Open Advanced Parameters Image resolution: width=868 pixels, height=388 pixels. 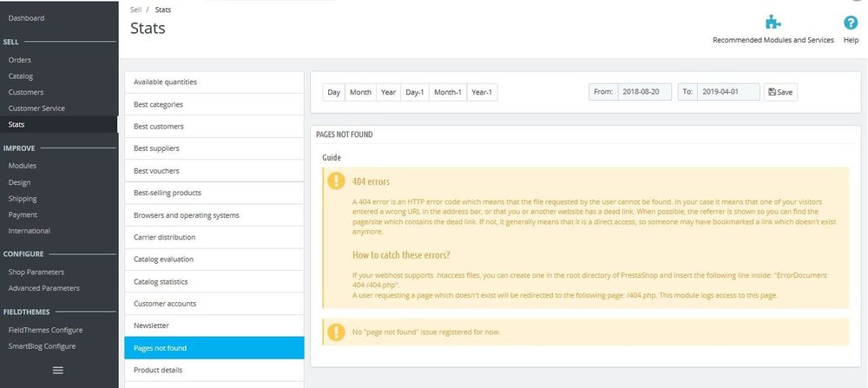(43, 288)
